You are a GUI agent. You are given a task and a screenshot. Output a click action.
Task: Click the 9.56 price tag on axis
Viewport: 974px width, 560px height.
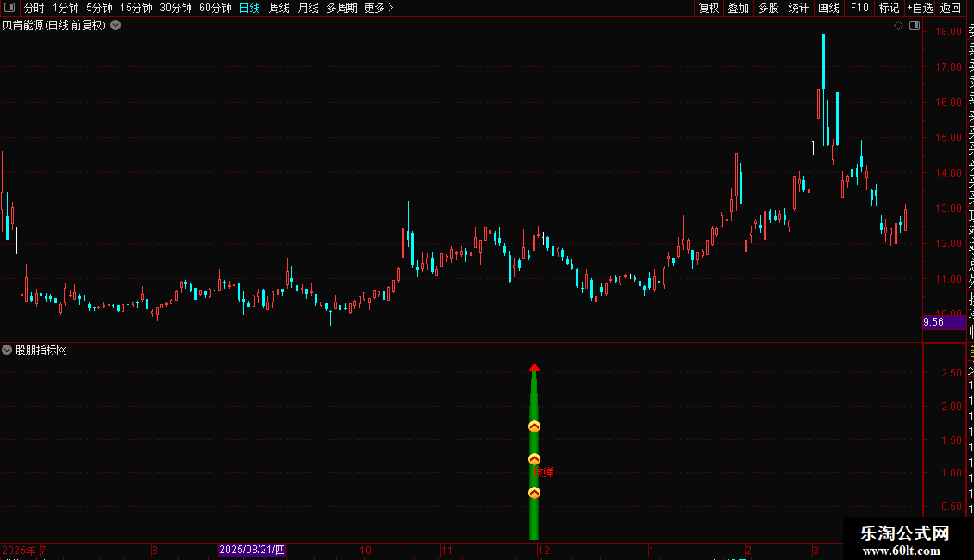point(944,322)
